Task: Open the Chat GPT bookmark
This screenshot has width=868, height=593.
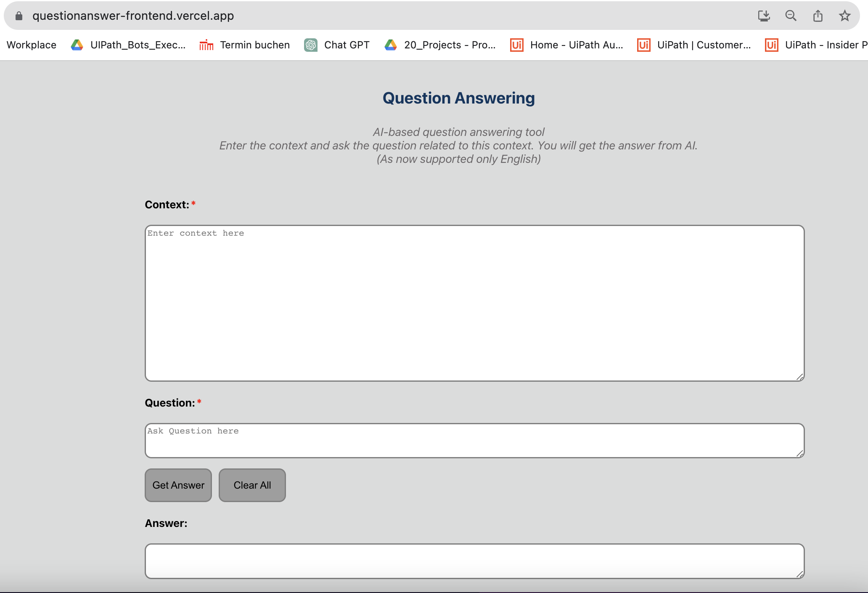Action: 346,45
